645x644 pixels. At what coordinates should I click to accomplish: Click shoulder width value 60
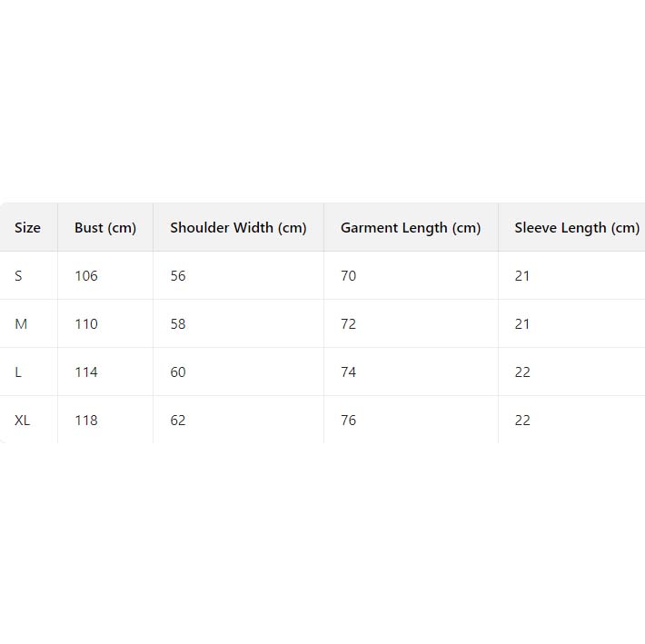(178, 372)
